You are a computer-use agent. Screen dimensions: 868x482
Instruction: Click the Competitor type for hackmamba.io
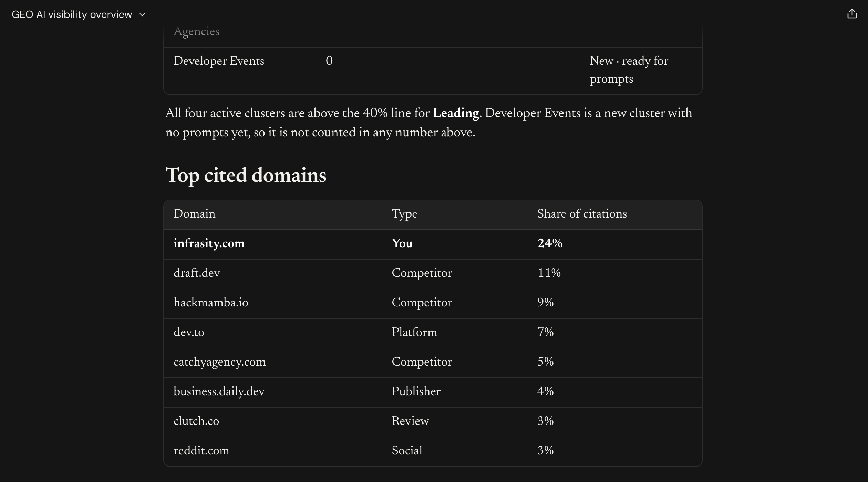422,303
